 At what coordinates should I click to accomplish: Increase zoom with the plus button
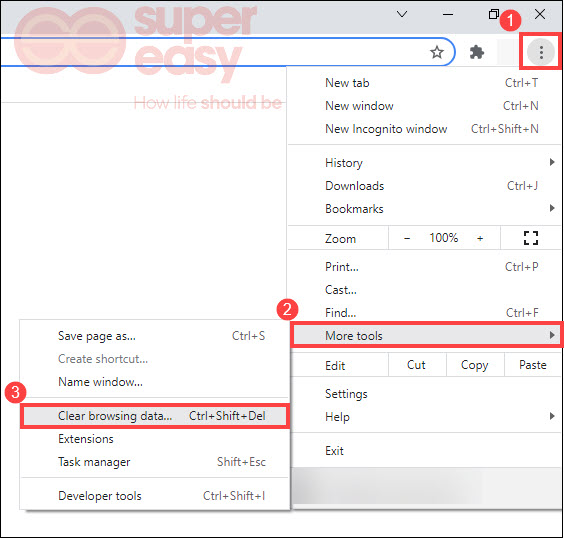[480, 238]
